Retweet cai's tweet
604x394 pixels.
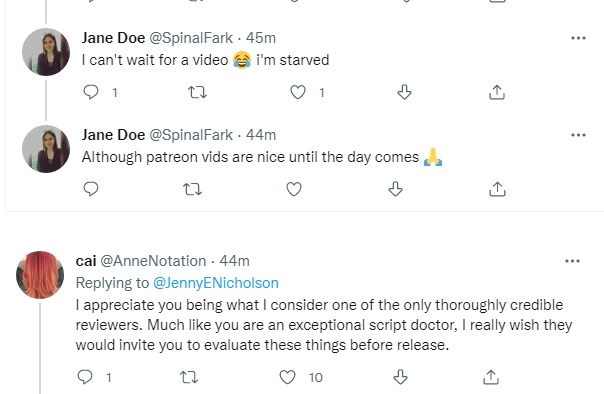pyautogui.click(x=189, y=377)
